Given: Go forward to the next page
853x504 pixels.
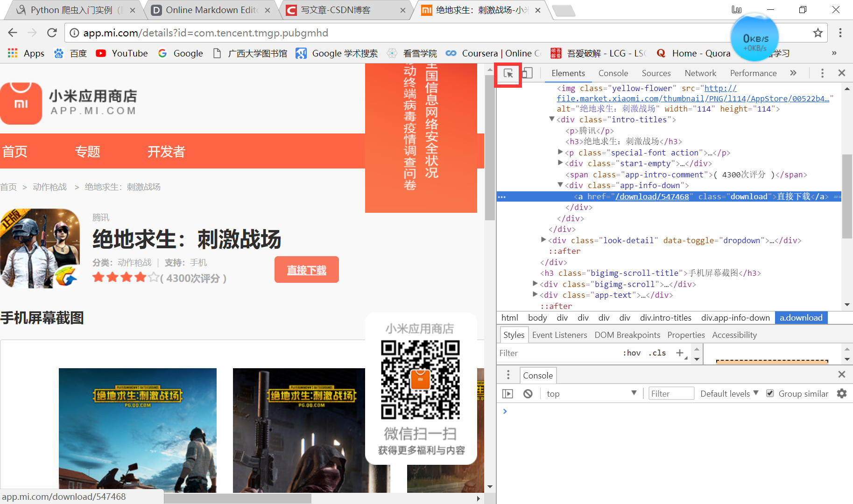Looking at the screenshot, I should [32, 33].
